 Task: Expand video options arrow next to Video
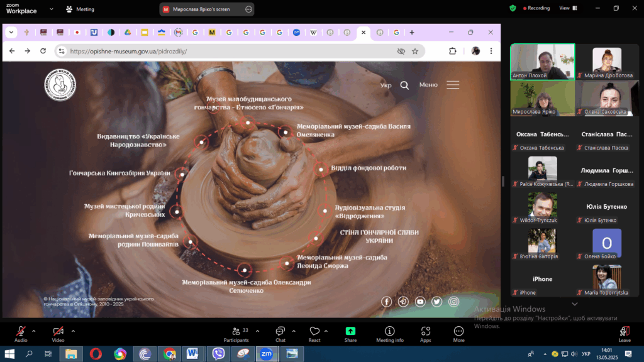pyautogui.click(x=73, y=331)
